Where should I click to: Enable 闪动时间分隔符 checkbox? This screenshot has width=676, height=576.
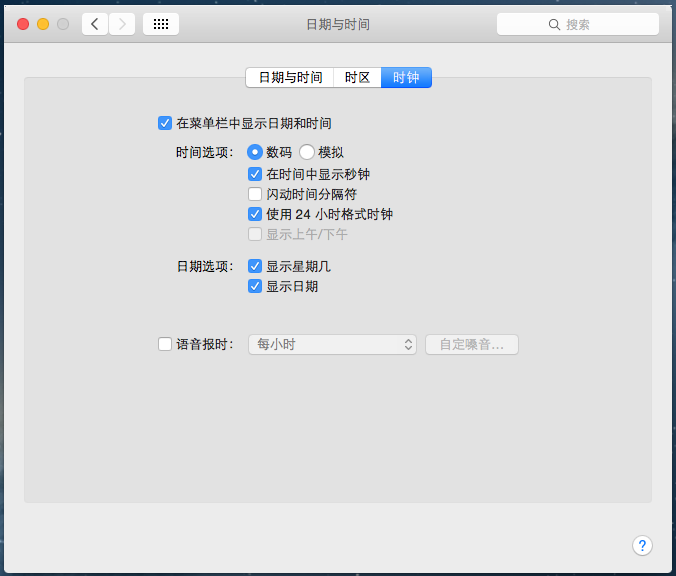click(x=255, y=194)
